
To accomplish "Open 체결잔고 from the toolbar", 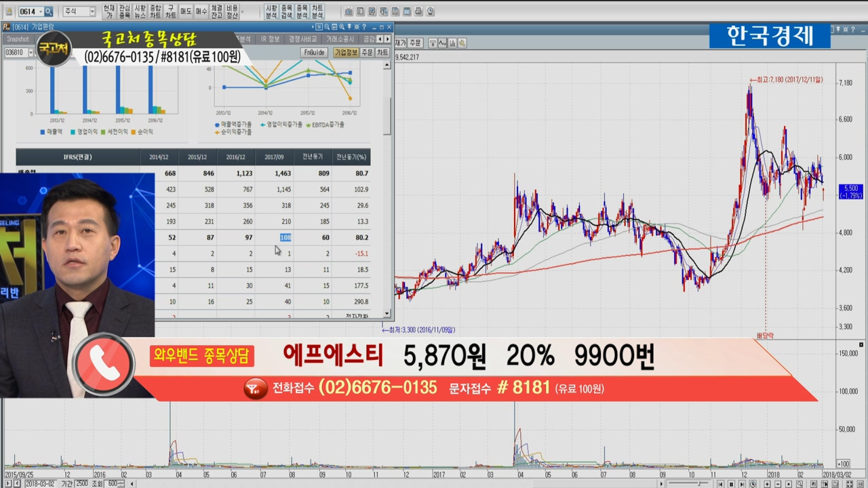I will click(216, 12).
